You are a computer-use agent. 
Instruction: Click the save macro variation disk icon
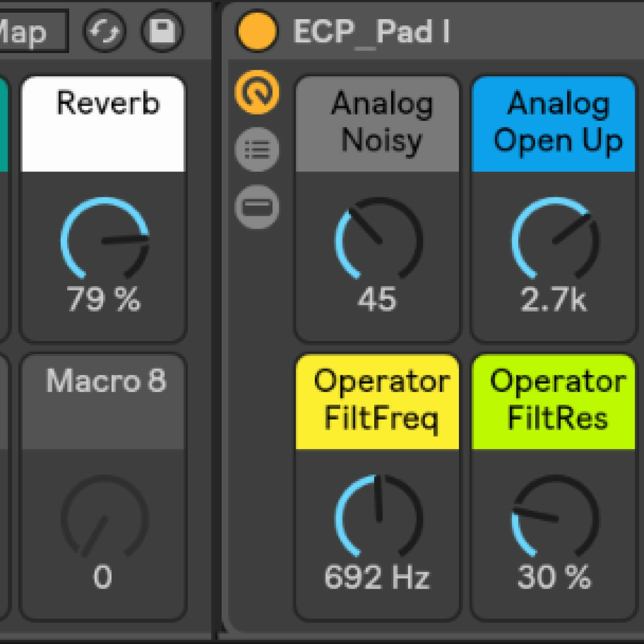[x=162, y=31]
